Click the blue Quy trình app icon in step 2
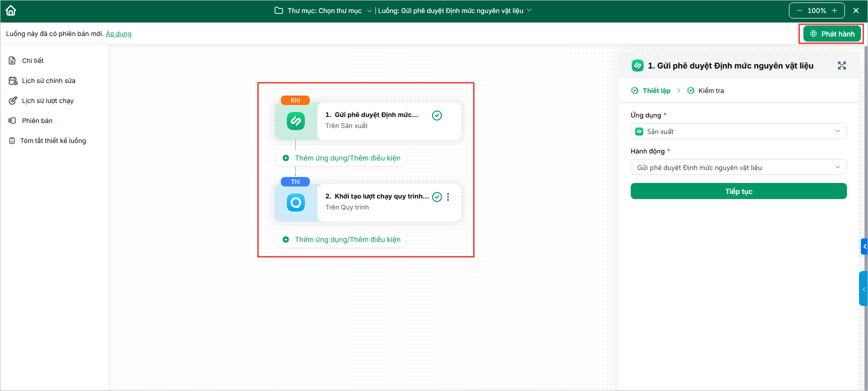868x391 pixels. (296, 202)
